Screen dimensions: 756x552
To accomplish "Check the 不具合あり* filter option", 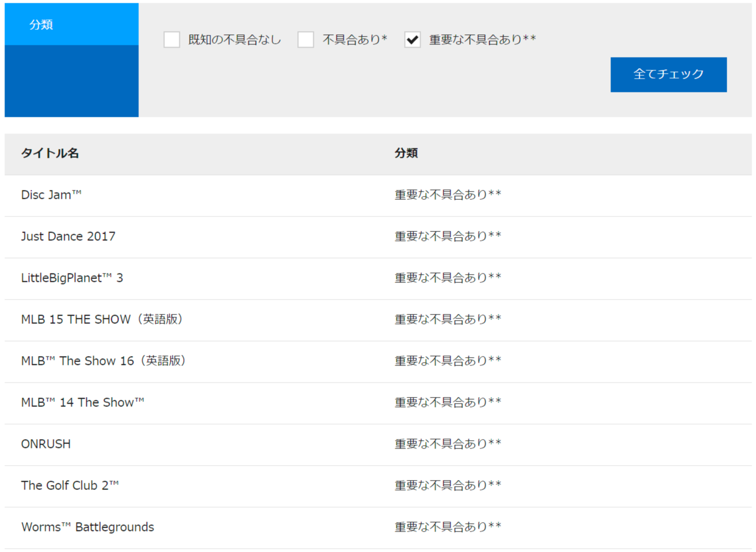I will [306, 39].
